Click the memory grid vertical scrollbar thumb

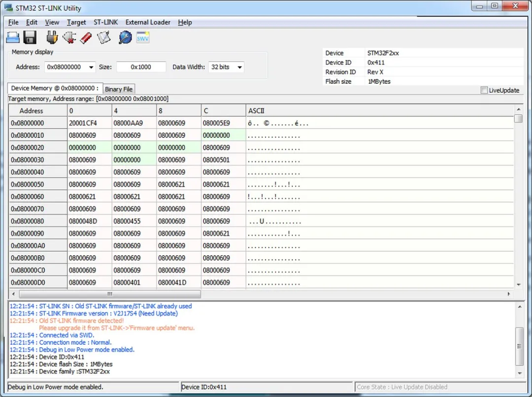coord(518,118)
